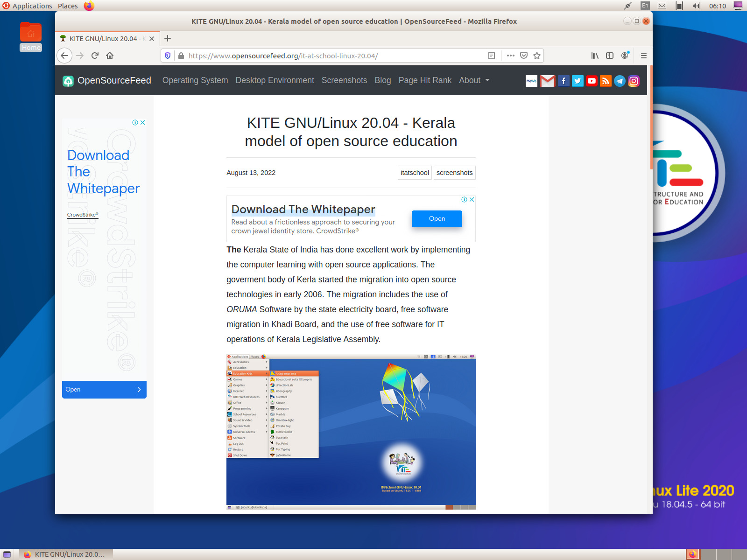The height and width of the screenshot is (560, 747).
Task: Toggle the sidebar in Firefox
Action: [610, 56]
